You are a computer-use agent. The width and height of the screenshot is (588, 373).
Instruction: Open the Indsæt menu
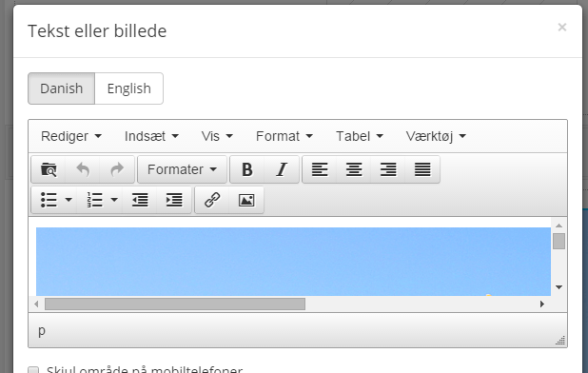(151, 136)
